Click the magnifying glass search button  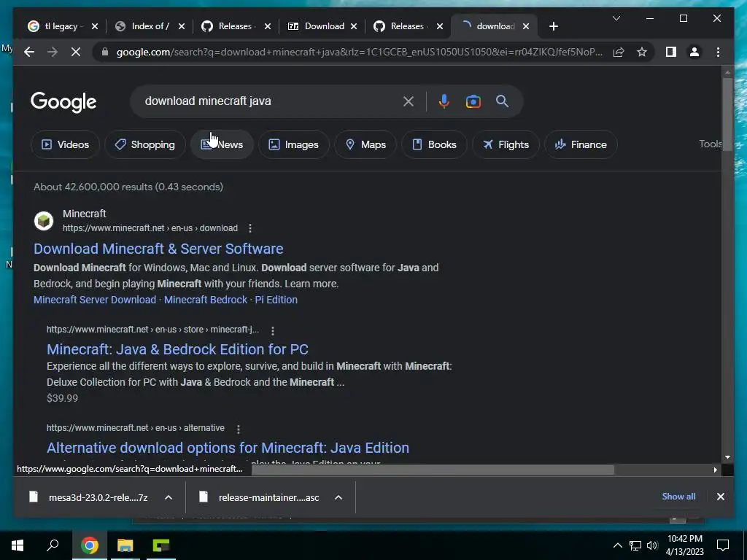click(x=502, y=101)
